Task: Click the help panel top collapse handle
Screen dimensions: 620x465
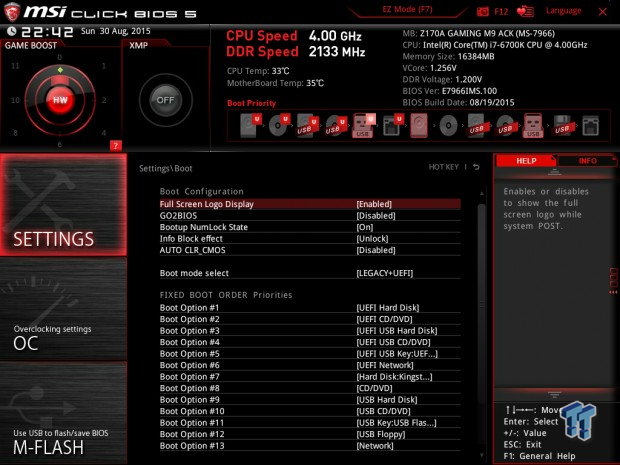Action: pos(554,172)
